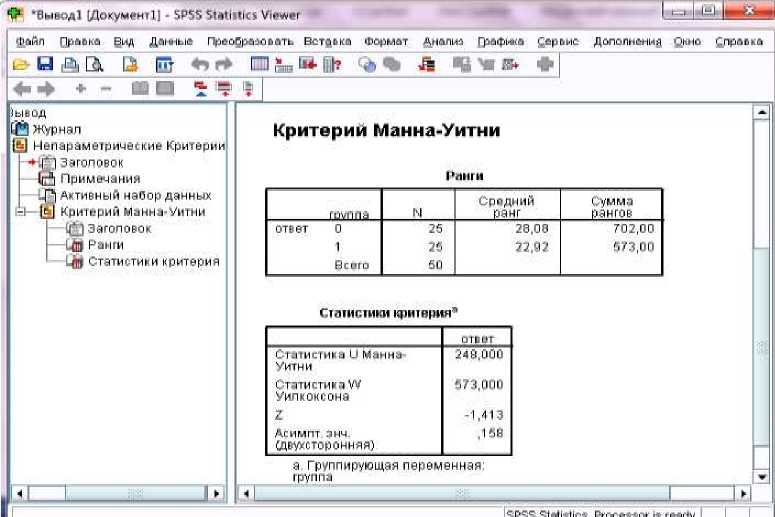Viewport: 775px width, 517px height.
Task: Open the Данные menu
Action: pyautogui.click(x=171, y=42)
